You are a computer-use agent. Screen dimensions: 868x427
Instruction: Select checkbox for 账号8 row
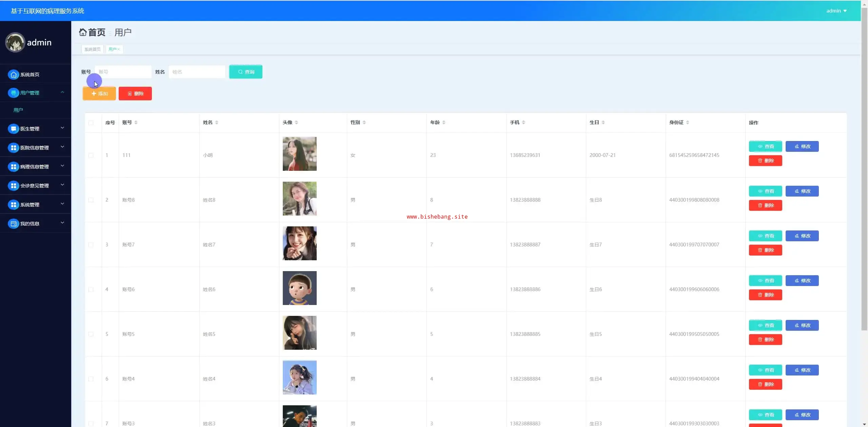click(91, 200)
